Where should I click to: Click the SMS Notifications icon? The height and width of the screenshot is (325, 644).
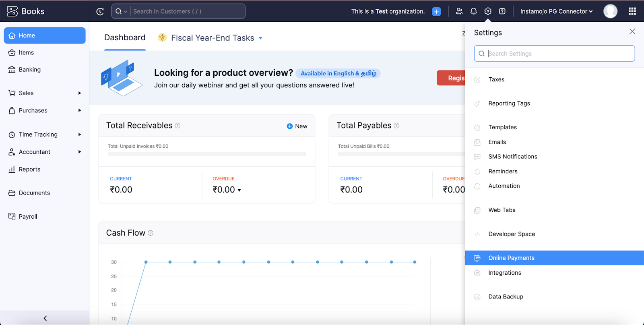click(x=477, y=157)
